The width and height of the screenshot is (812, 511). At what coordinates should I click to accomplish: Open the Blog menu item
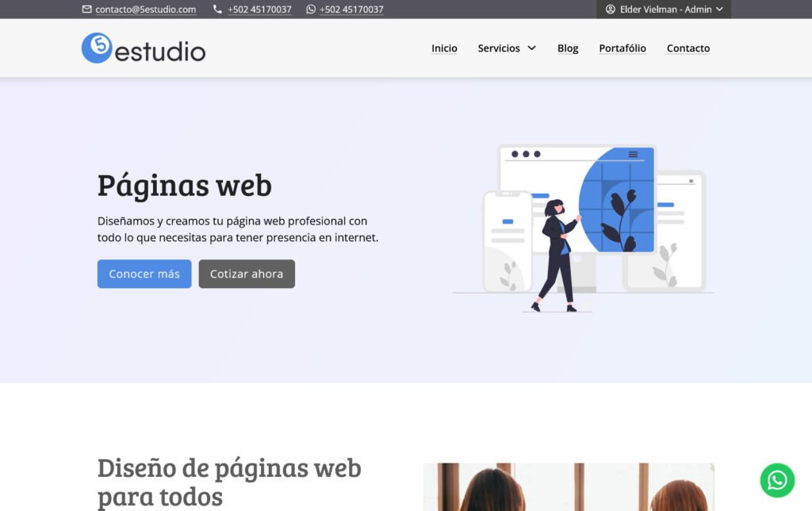(568, 48)
